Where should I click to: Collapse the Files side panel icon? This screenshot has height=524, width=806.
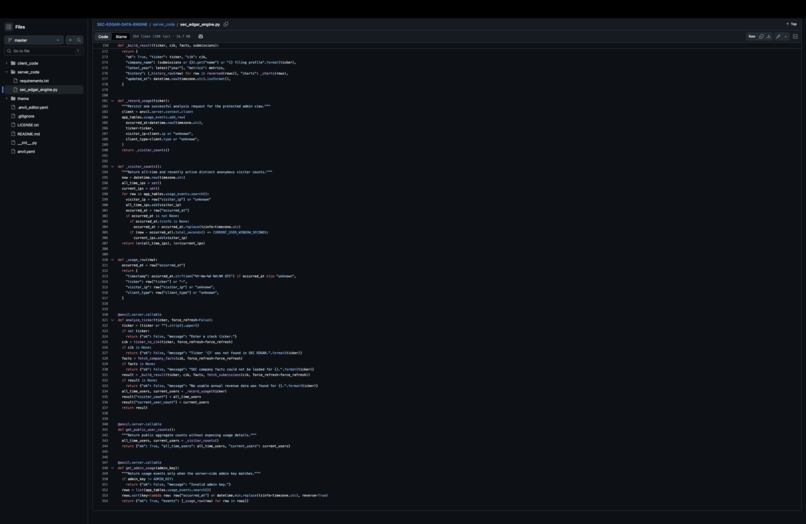(x=9, y=27)
